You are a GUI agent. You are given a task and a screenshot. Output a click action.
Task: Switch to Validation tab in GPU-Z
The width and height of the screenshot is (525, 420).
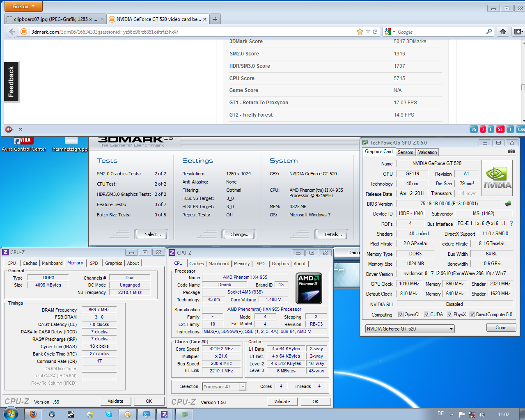pos(427,152)
